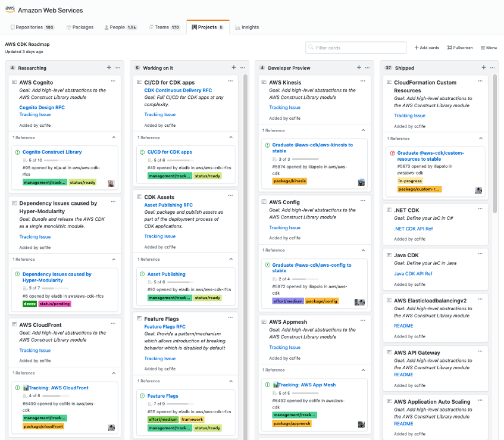The height and width of the screenshot is (440, 504).
Task: Collapse reference under CI/CD for CDK apps
Action: tap(231, 138)
